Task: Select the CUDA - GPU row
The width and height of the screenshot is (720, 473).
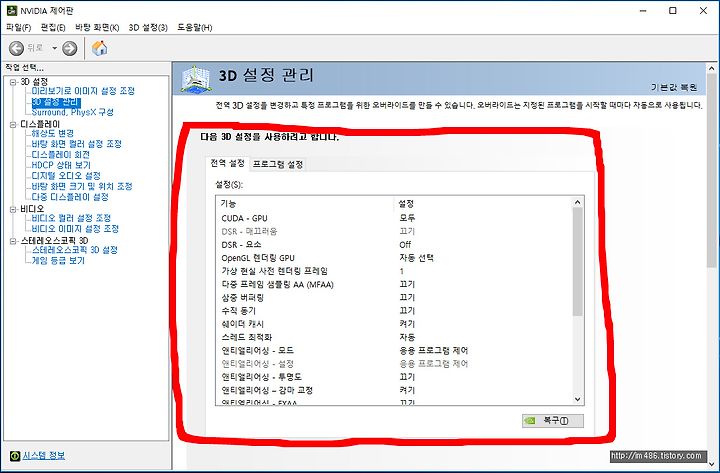Action: [394, 218]
